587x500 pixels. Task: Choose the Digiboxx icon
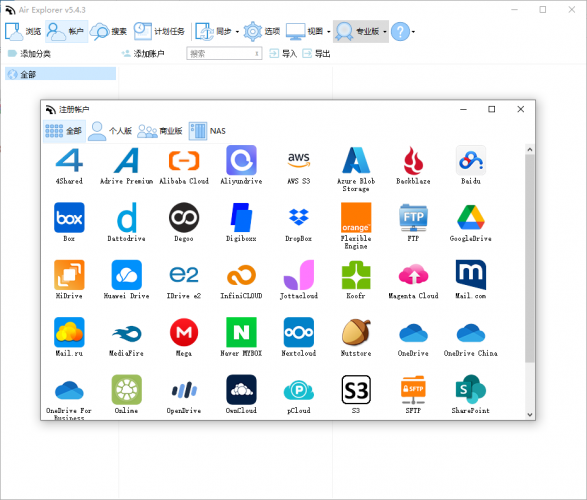[241, 218]
